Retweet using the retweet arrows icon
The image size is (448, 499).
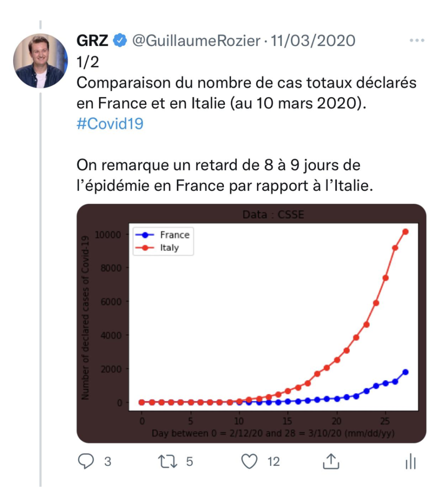(x=168, y=461)
